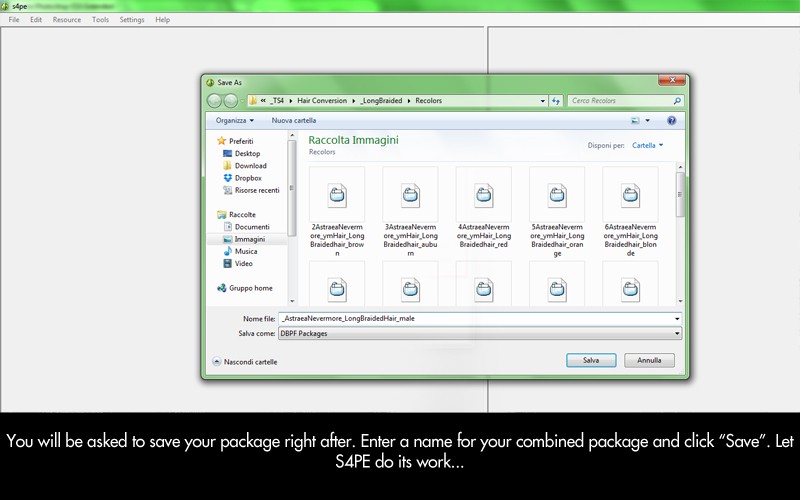Click the Help question mark icon

671,121
